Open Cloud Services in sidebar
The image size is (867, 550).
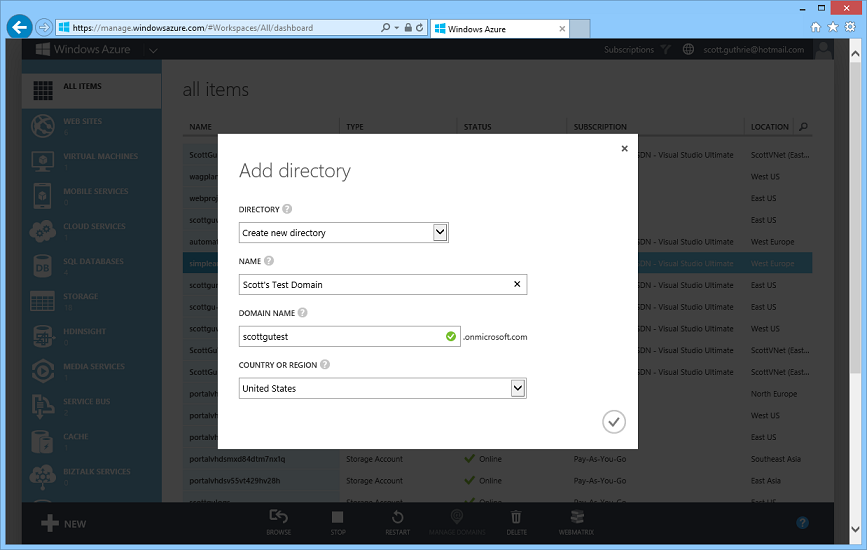pos(91,231)
